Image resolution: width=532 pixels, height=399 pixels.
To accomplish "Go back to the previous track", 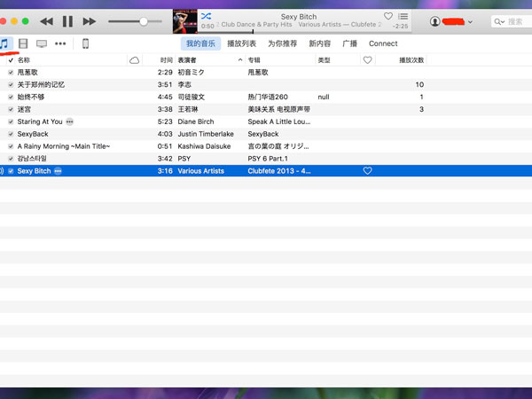I will pos(46,20).
